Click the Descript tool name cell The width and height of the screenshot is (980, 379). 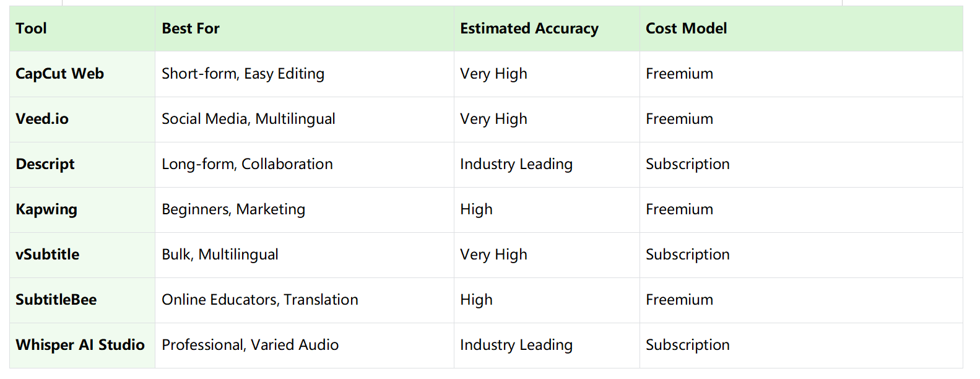[45, 164]
